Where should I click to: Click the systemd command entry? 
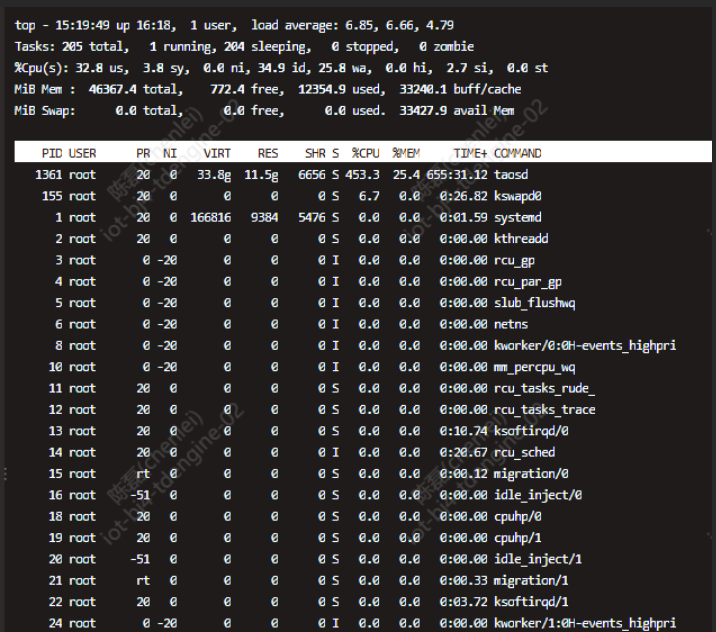tap(517, 217)
